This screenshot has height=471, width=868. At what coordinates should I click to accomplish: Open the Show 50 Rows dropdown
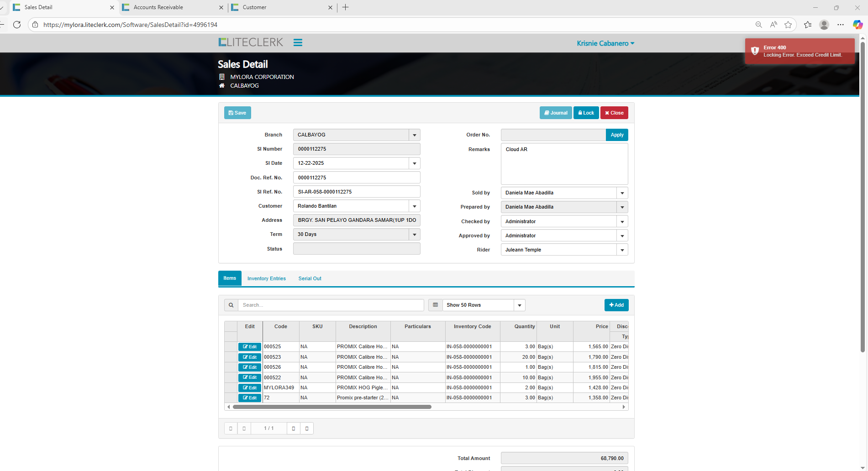click(x=519, y=305)
